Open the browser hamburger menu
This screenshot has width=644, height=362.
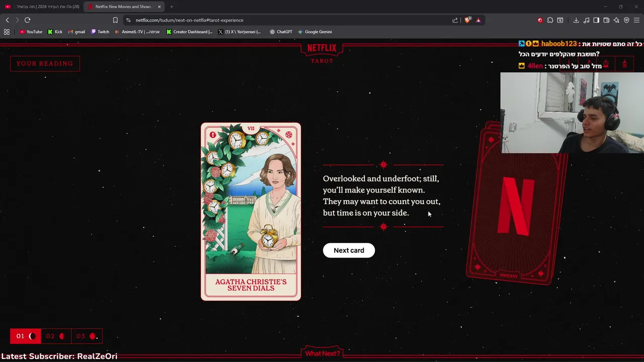pos(636,20)
